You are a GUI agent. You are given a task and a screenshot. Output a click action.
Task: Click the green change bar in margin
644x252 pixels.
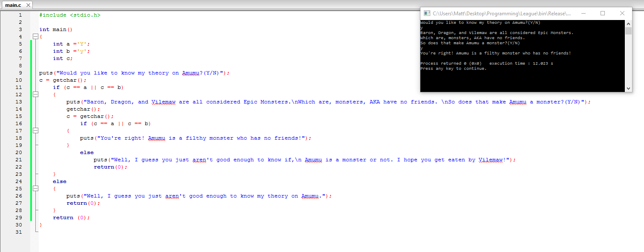(x=31, y=128)
